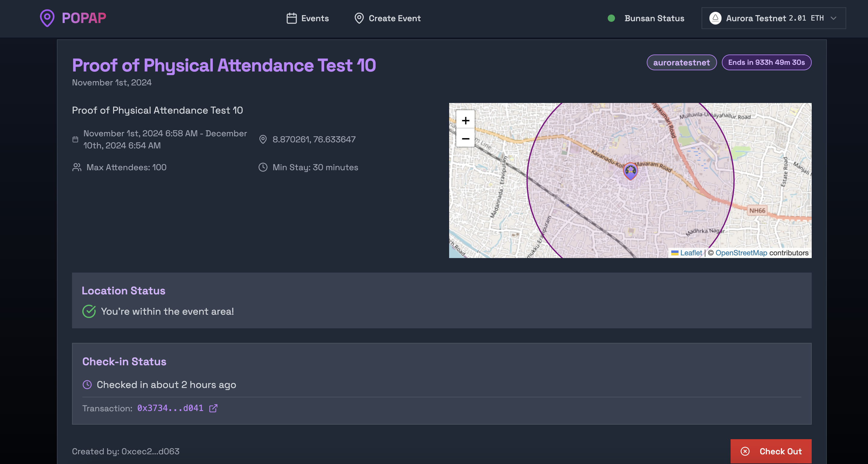Zoom in on the map
The width and height of the screenshot is (868, 464).
tap(465, 120)
